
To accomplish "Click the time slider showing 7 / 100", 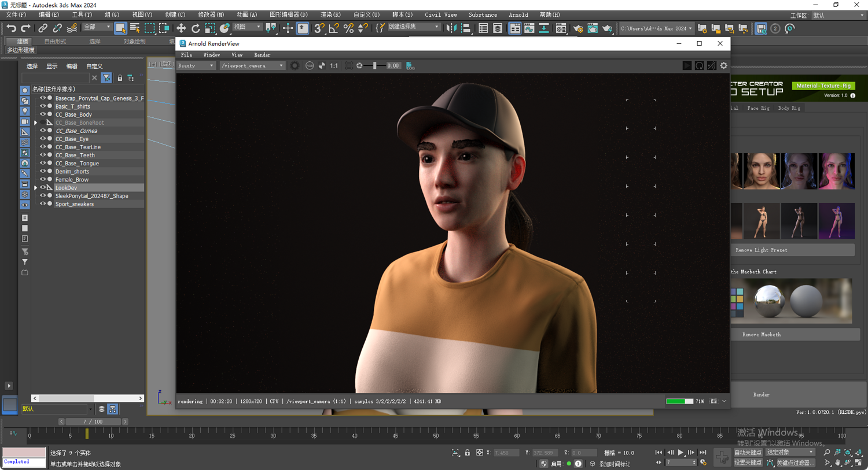I will coord(93,422).
